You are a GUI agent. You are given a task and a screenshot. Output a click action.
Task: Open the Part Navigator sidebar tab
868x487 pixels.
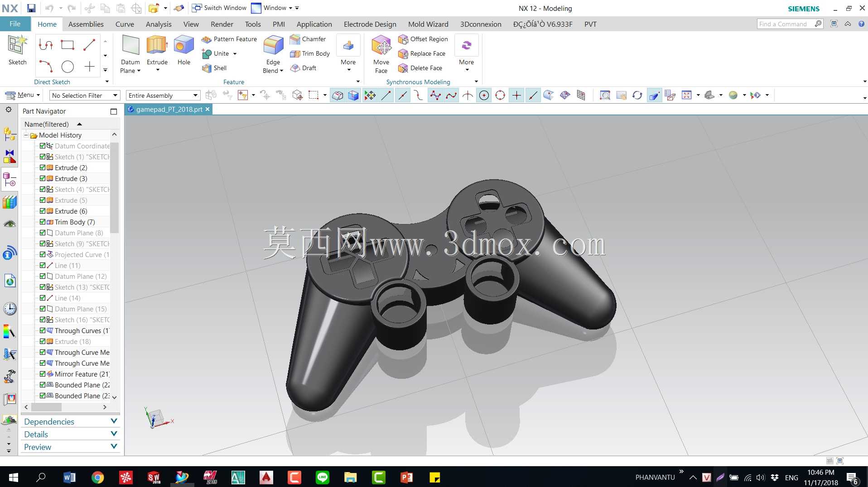tap(10, 180)
